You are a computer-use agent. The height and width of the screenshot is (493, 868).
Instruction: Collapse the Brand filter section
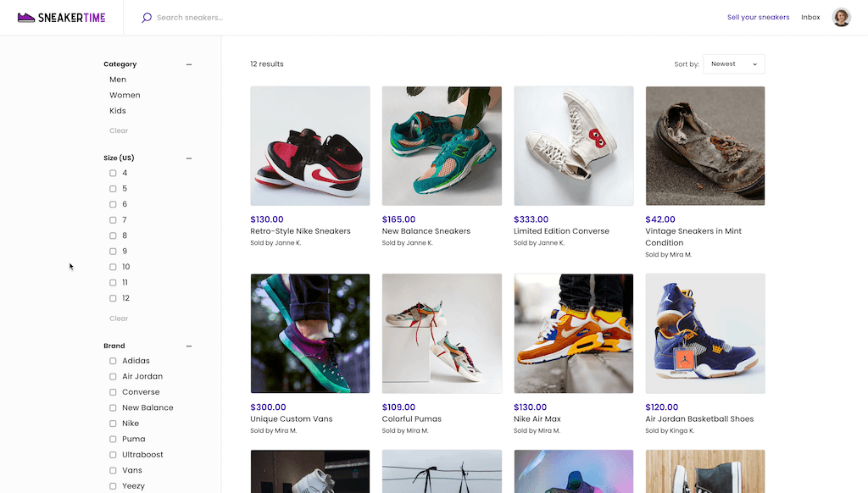coord(189,346)
